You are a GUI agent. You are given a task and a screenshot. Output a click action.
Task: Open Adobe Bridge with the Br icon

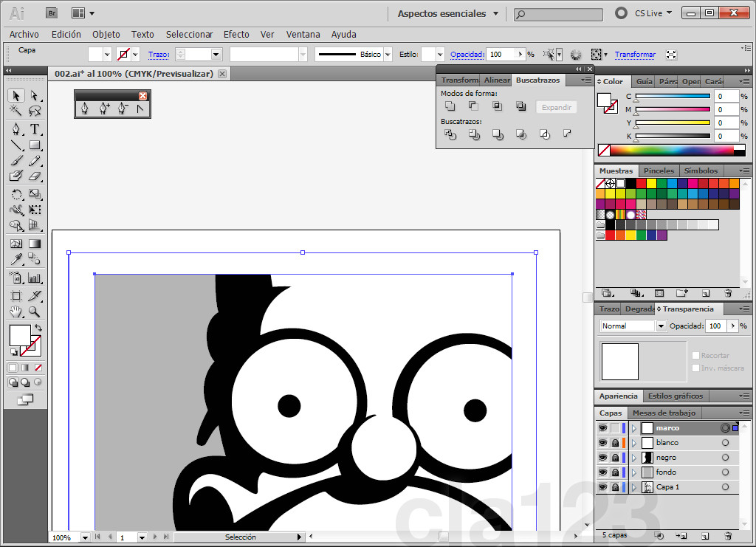click(x=52, y=13)
